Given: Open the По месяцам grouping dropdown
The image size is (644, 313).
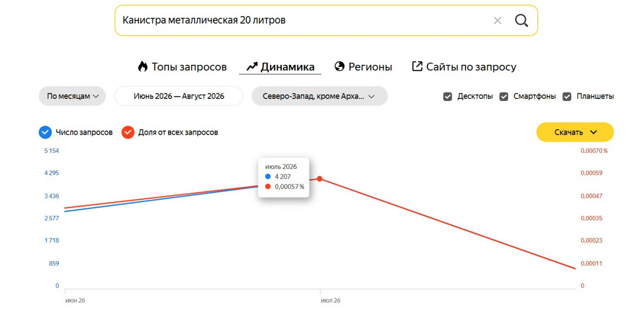Looking at the screenshot, I should pos(72,96).
